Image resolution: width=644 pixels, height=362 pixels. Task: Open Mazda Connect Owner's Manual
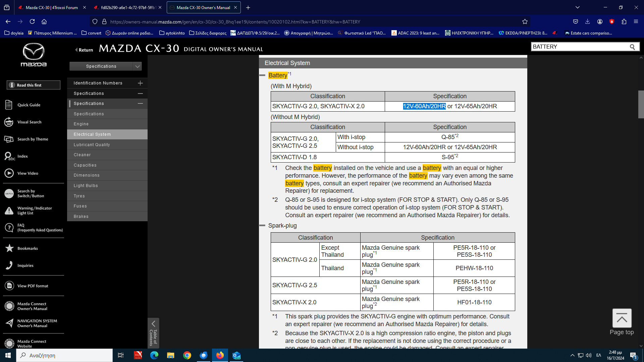click(26, 306)
